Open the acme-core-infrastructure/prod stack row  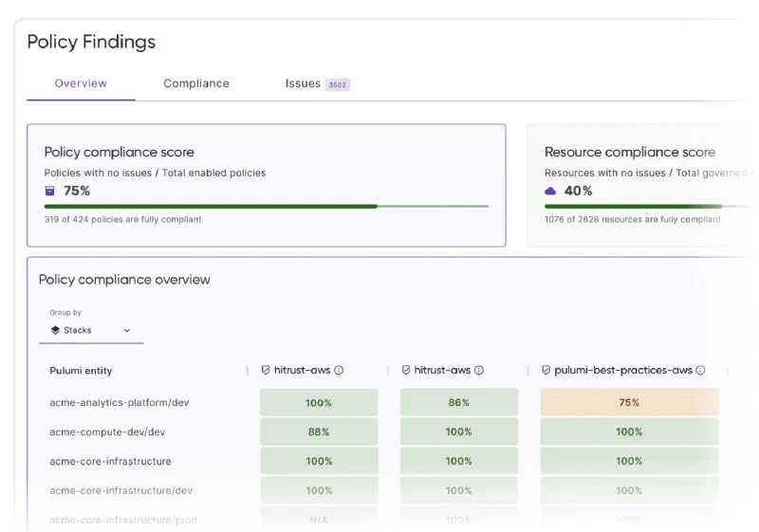pyautogui.click(x=123, y=520)
